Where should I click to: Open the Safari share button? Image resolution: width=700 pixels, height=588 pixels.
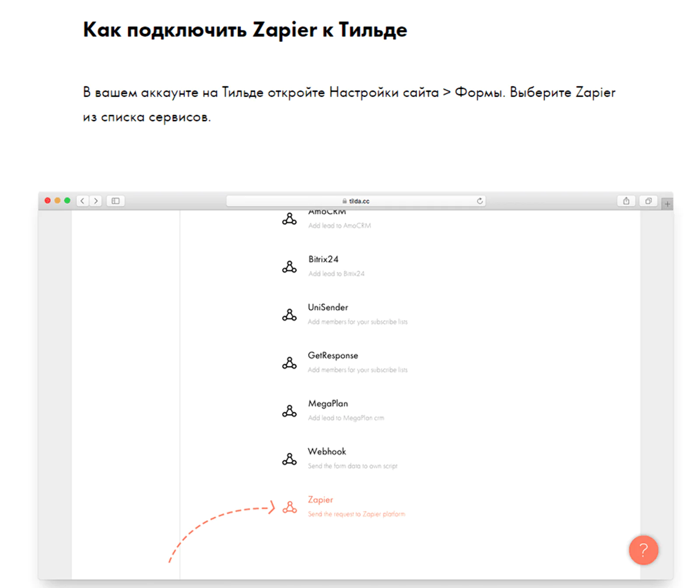click(x=626, y=201)
